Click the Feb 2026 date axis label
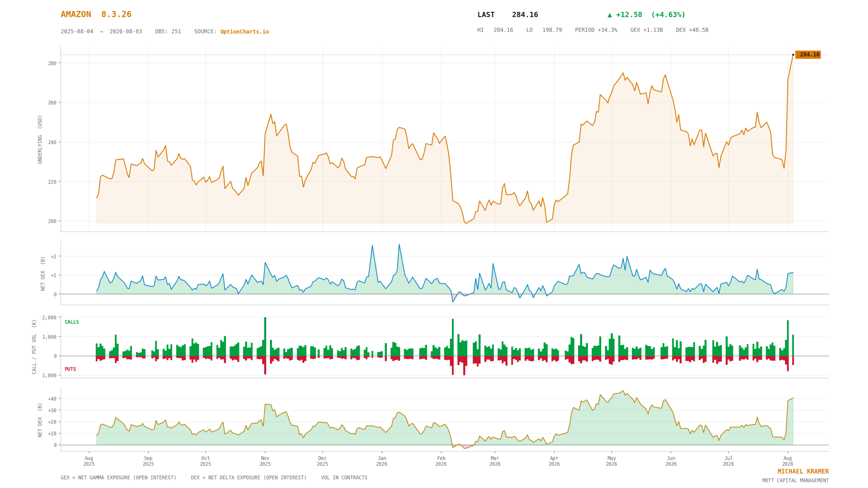 tap(441, 461)
